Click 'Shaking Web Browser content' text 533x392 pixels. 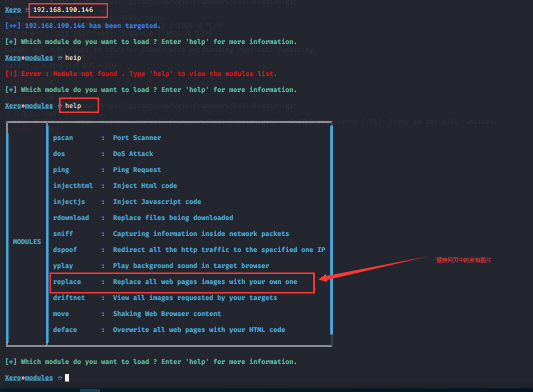tap(167, 314)
